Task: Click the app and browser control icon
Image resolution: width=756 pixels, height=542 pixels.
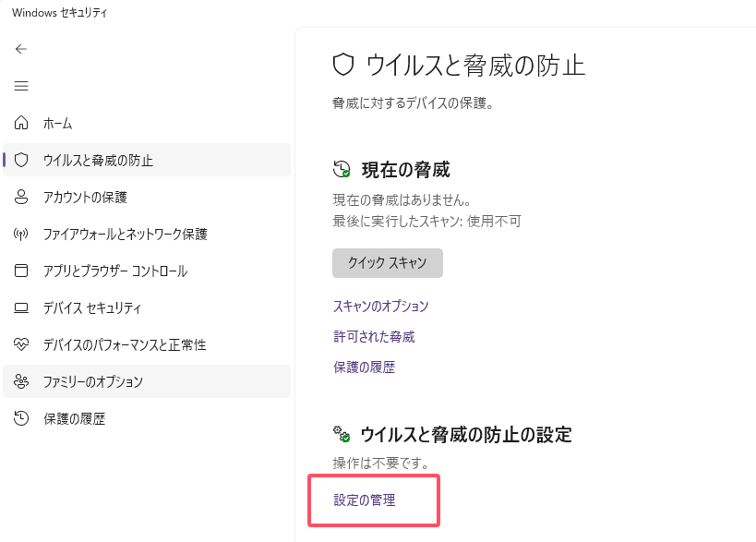Action: point(19,271)
